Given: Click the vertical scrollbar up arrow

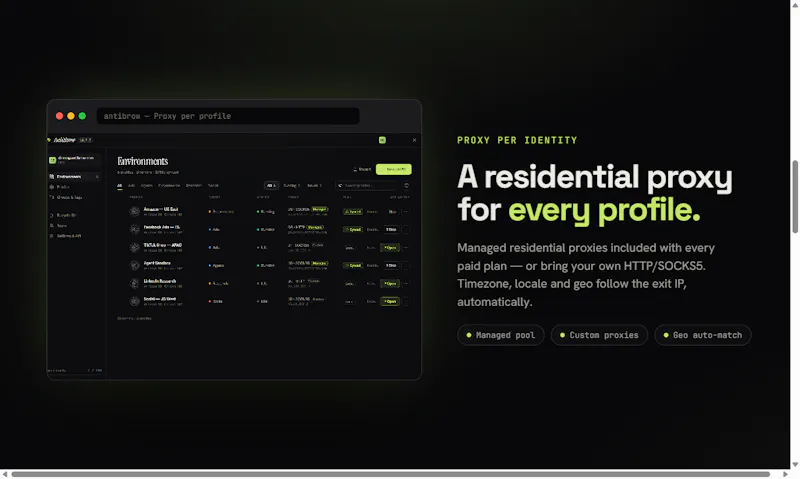Looking at the screenshot, I should pos(795,4).
